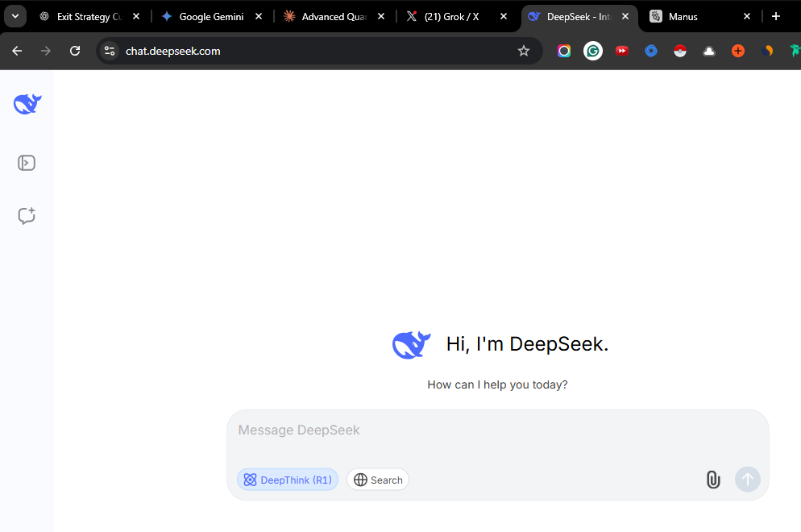Screen dimensions: 801x532
Task: Focus the Message DeepSeek input field
Action: [x=497, y=430]
